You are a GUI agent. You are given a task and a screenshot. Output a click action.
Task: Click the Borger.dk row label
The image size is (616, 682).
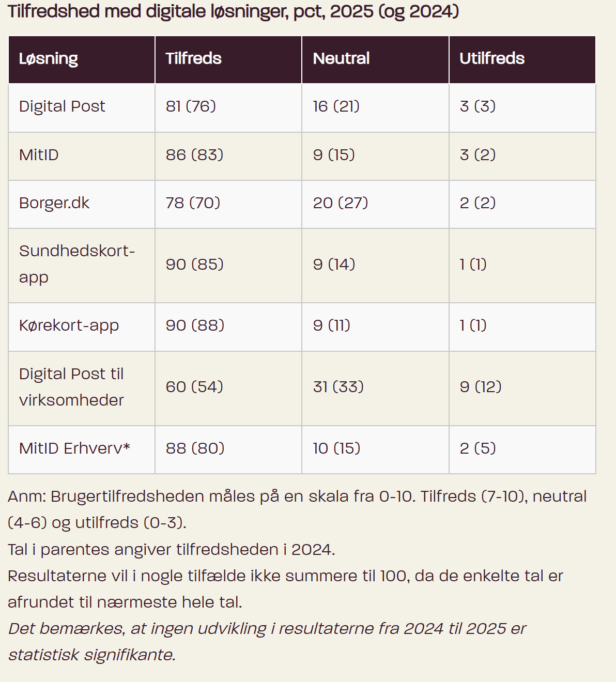click(54, 203)
